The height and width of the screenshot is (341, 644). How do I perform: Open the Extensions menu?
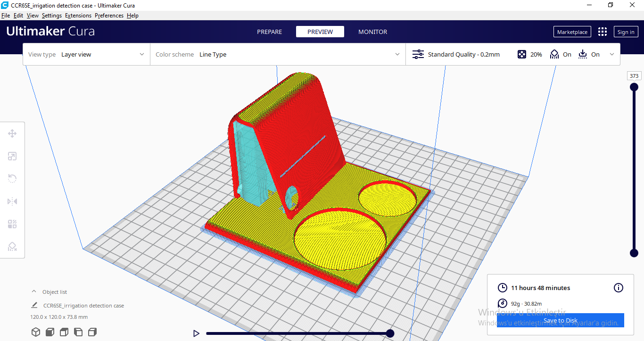point(78,15)
